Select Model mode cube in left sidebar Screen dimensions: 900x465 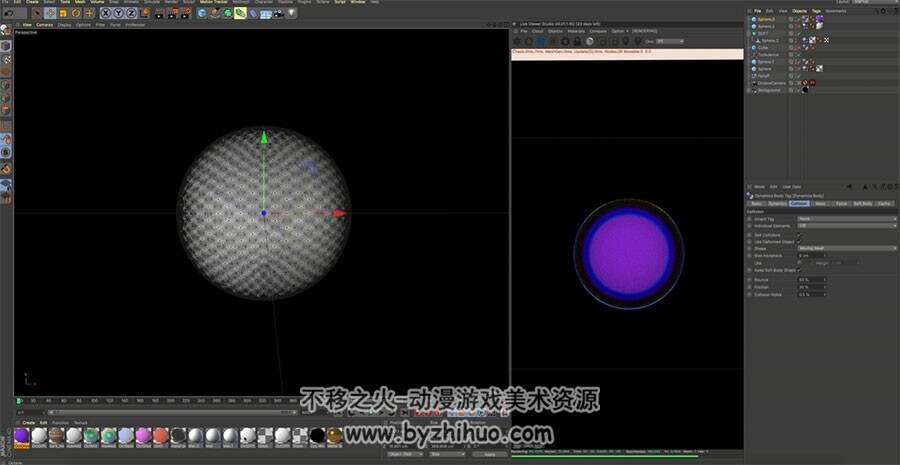point(6,45)
